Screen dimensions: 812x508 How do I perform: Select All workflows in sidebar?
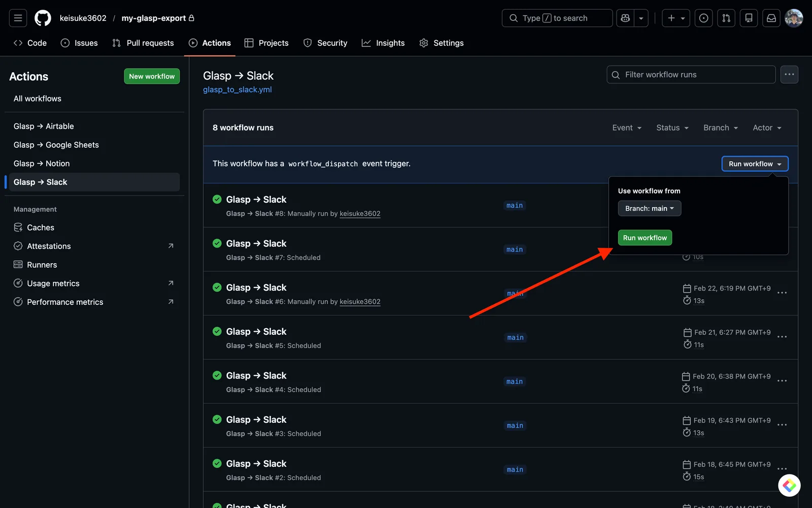(94, 99)
